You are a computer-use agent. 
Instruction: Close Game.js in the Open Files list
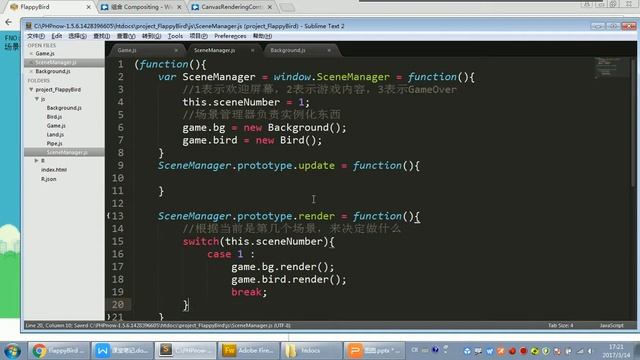click(31, 53)
